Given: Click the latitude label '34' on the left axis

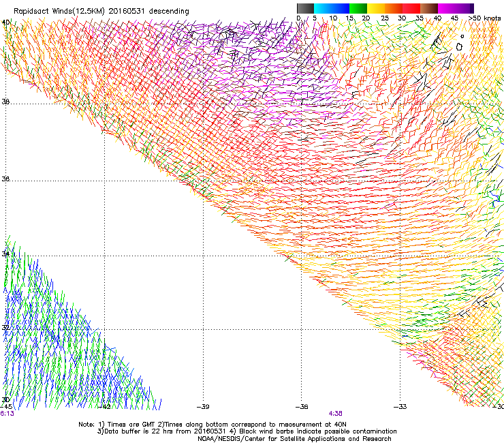Looking at the screenshot, I should (x=5, y=254).
